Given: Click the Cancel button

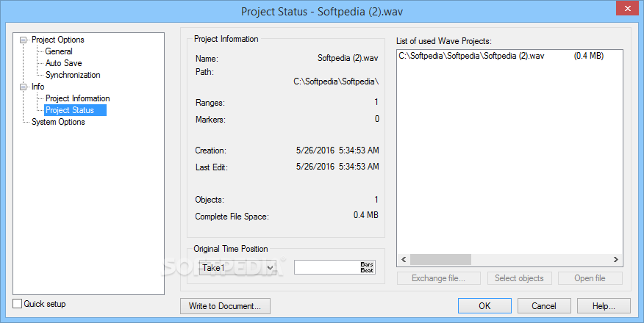Looking at the screenshot, I should (544, 306).
